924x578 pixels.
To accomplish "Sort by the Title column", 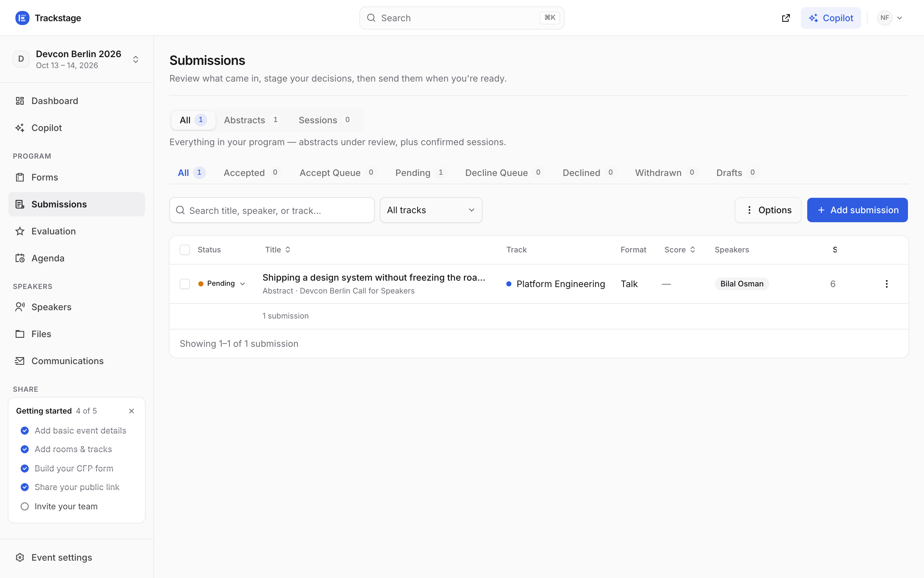I will point(278,250).
